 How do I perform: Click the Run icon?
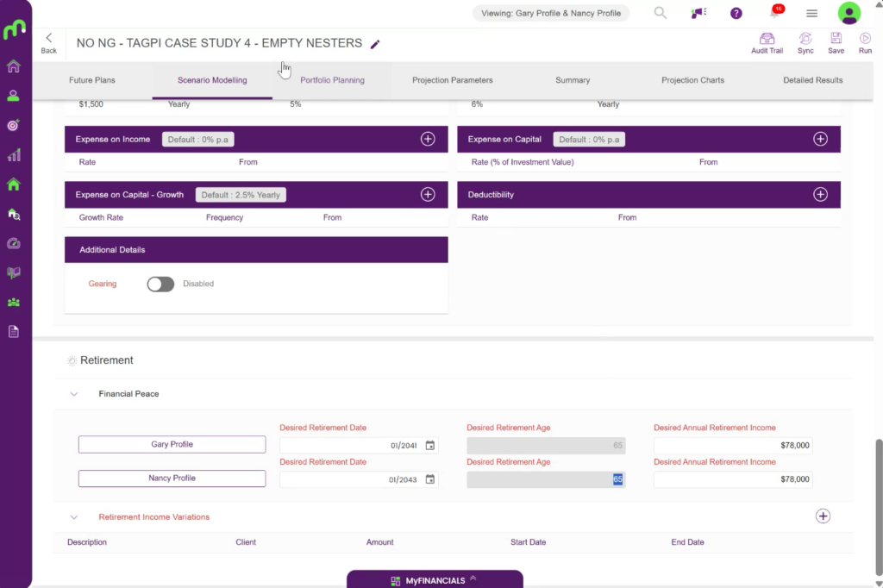tap(865, 43)
